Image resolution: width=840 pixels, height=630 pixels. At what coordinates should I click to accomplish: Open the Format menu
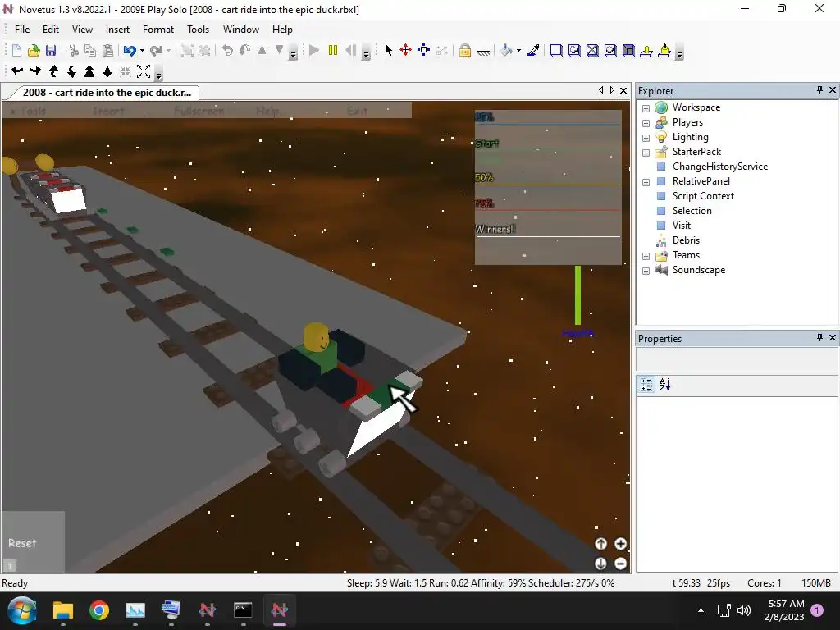tap(158, 30)
